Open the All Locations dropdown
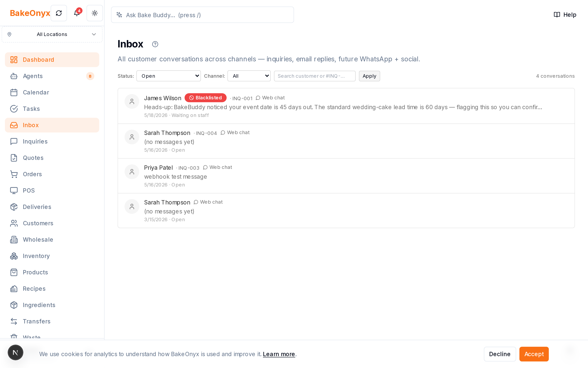The width and height of the screenshot is (588, 368). click(x=52, y=34)
